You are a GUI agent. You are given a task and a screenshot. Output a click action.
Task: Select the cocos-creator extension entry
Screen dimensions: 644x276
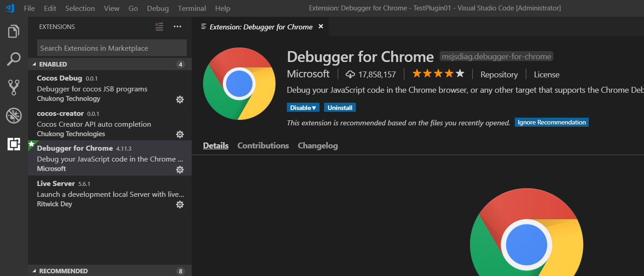click(x=110, y=123)
